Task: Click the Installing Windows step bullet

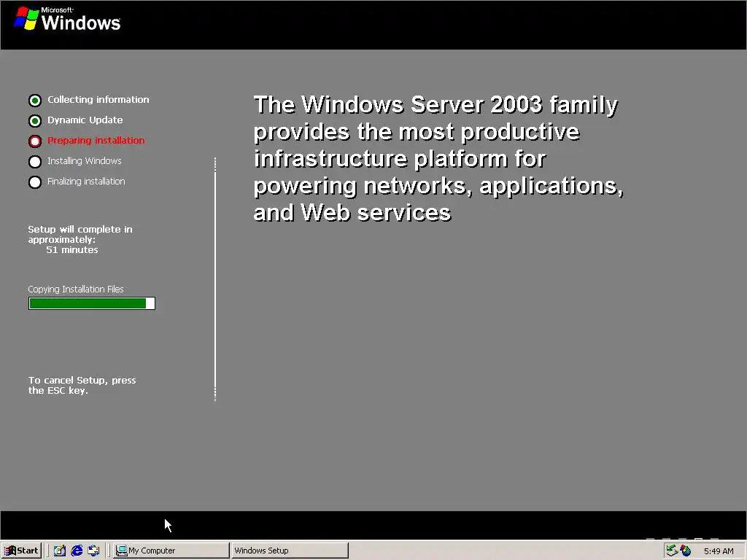Action: pyautogui.click(x=35, y=161)
